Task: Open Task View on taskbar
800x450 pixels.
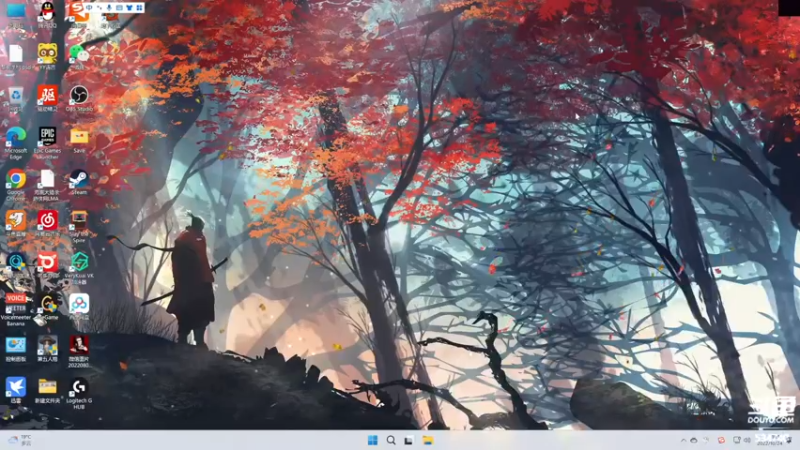Action: (x=409, y=440)
